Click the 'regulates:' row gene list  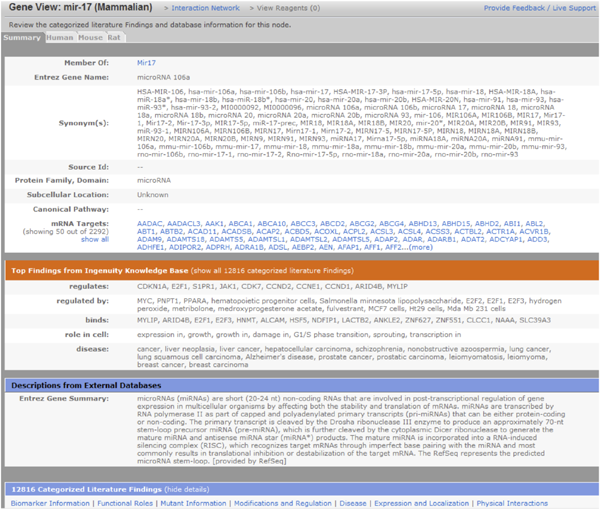click(x=272, y=287)
